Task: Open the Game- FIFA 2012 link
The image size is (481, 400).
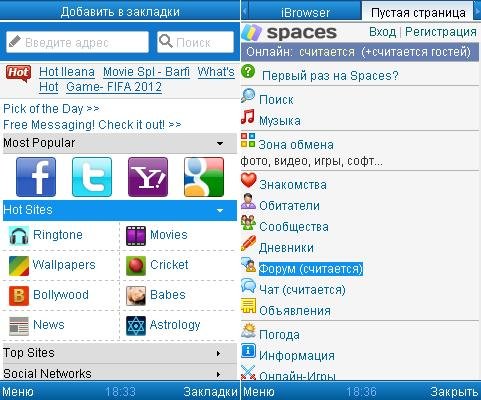Action: (x=114, y=87)
